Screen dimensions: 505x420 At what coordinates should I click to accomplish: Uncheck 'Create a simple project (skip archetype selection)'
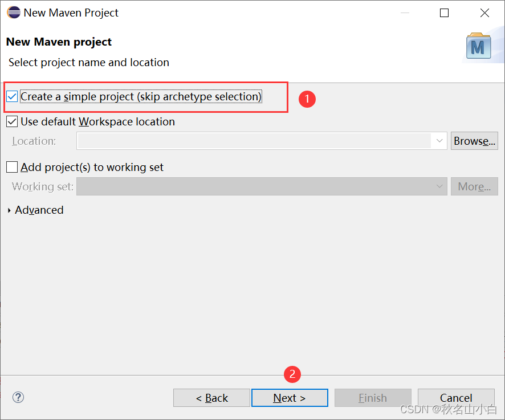point(12,96)
